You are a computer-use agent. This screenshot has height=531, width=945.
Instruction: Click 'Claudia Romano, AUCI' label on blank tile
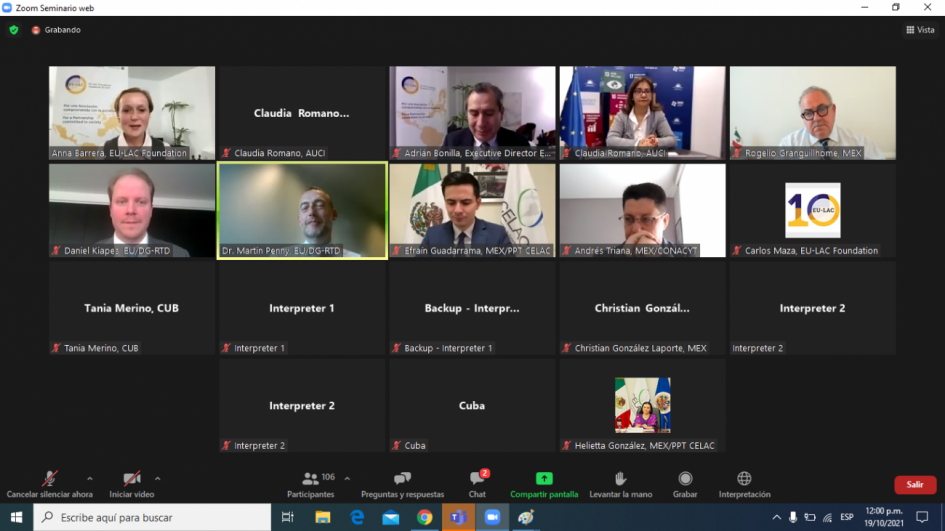point(279,153)
